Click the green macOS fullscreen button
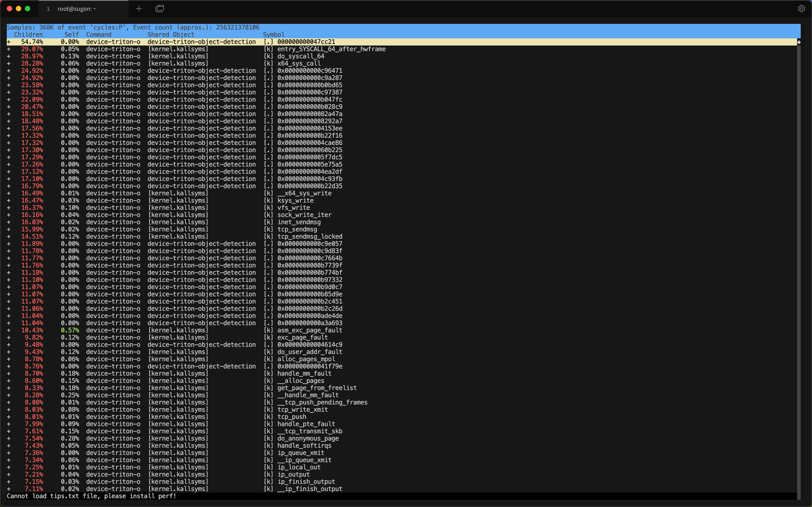812x507 pixels. [x=28, y=9]
